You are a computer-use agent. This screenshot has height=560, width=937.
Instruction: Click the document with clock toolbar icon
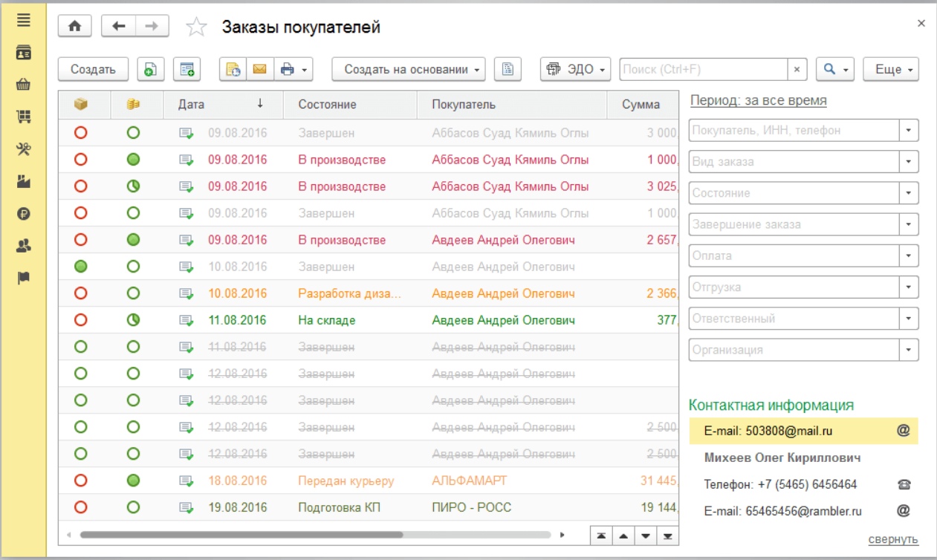233,69
